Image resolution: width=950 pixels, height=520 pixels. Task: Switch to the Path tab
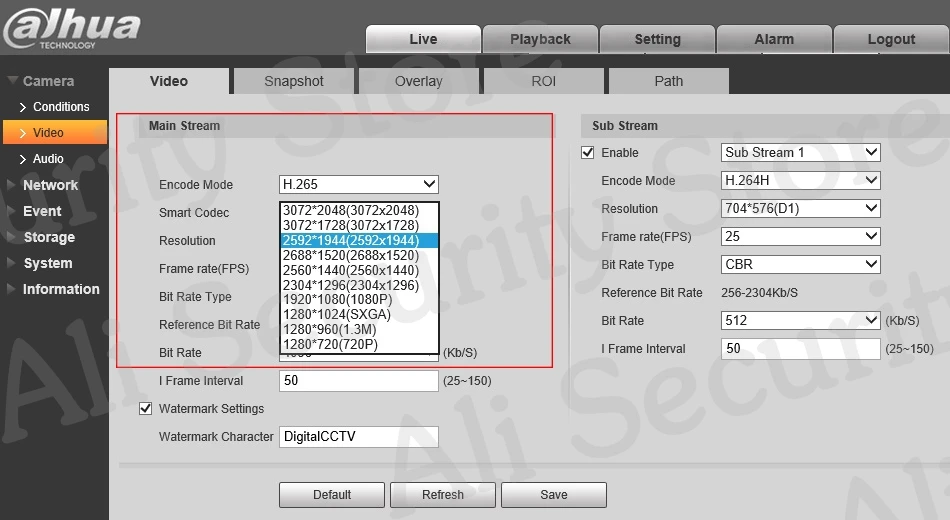click(668, 81)
